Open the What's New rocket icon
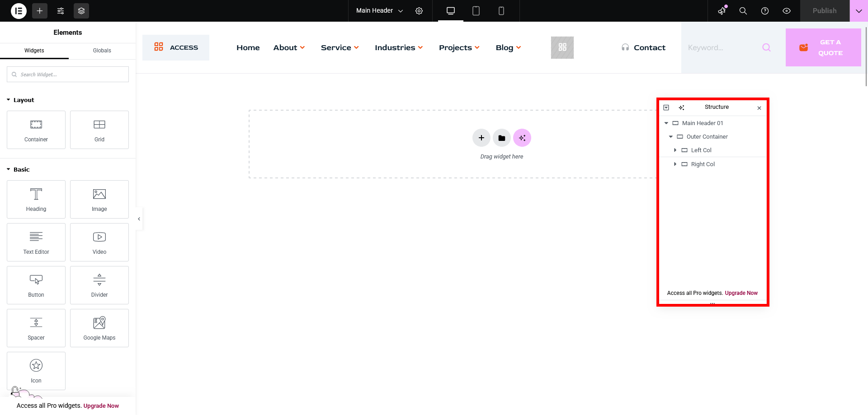The image size is (868, 415). [x=722, y=11]
